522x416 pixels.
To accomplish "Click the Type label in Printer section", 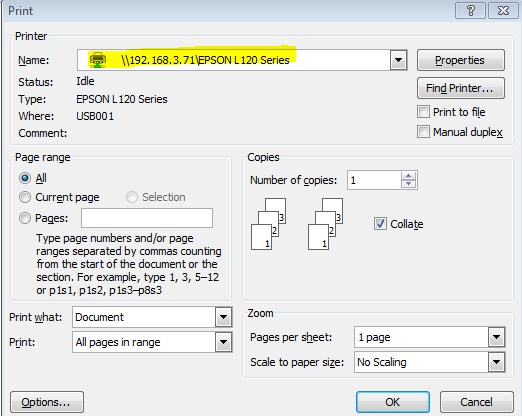I will [x=32, y=99].
